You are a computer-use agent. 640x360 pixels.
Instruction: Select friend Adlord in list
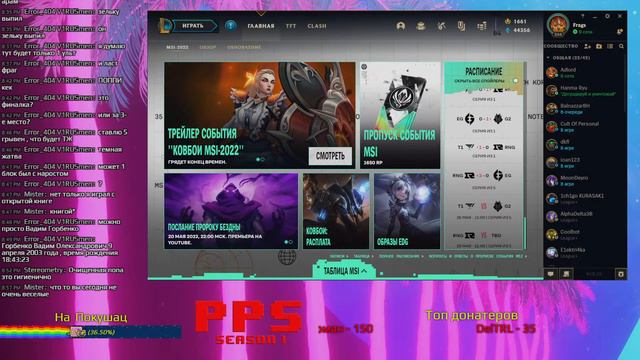coord(584,73)
